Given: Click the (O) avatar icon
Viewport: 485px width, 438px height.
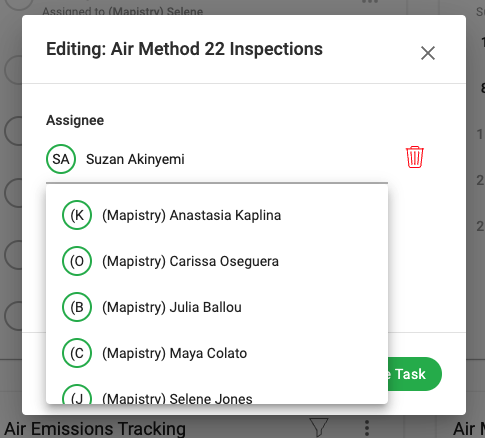Looking at the screenshot, I should click(77, 261).
